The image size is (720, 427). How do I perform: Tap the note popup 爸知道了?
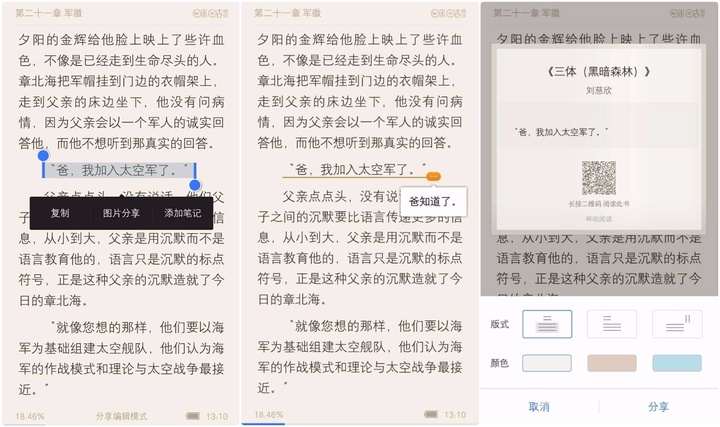tap(433, 202)
